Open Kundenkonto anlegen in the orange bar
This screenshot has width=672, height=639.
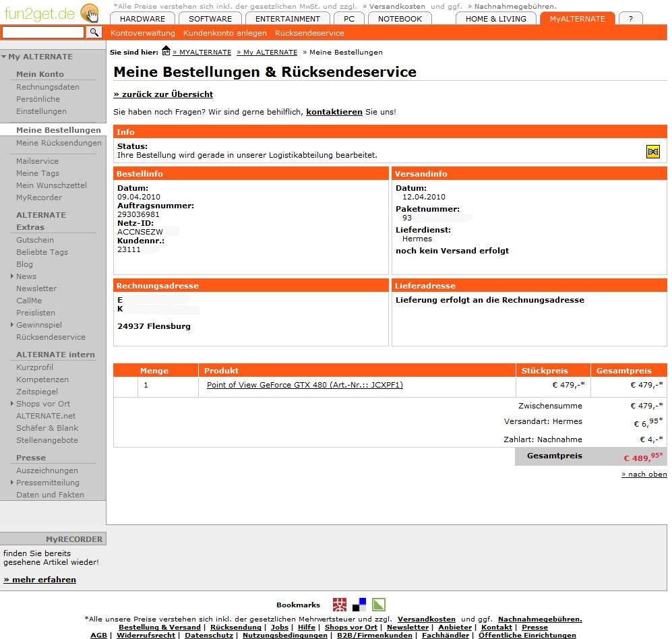coord(225,33)
